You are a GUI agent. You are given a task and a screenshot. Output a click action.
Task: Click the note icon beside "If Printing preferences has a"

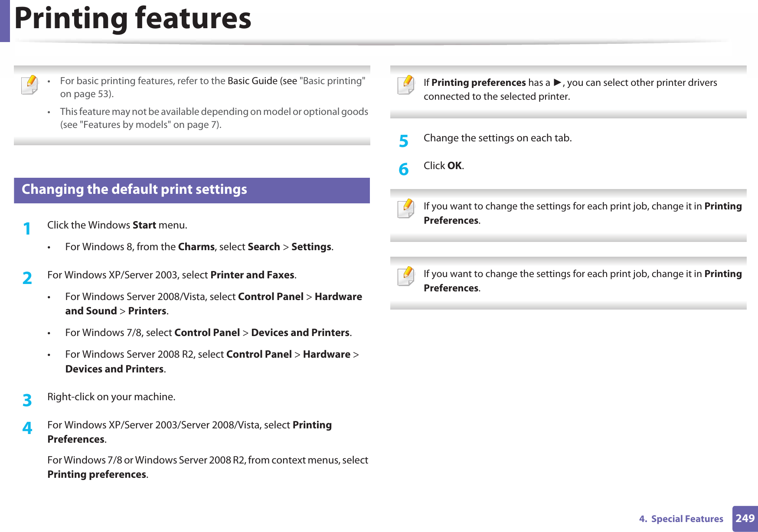tap(406, 85)
